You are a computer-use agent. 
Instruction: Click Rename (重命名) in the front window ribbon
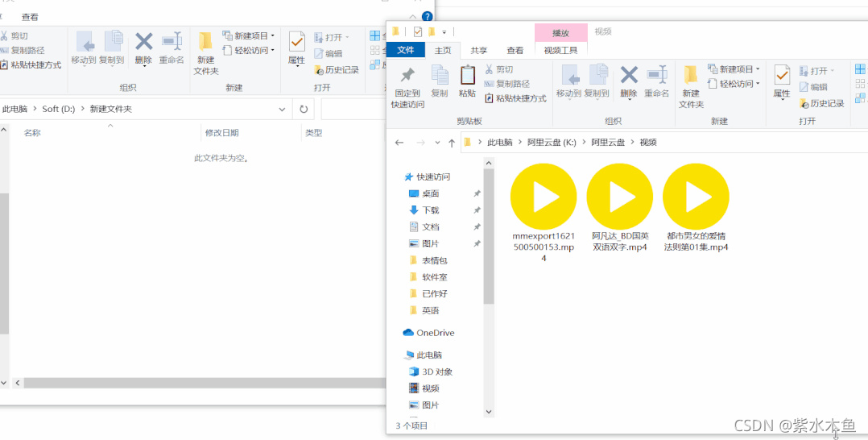coord(656,81)
